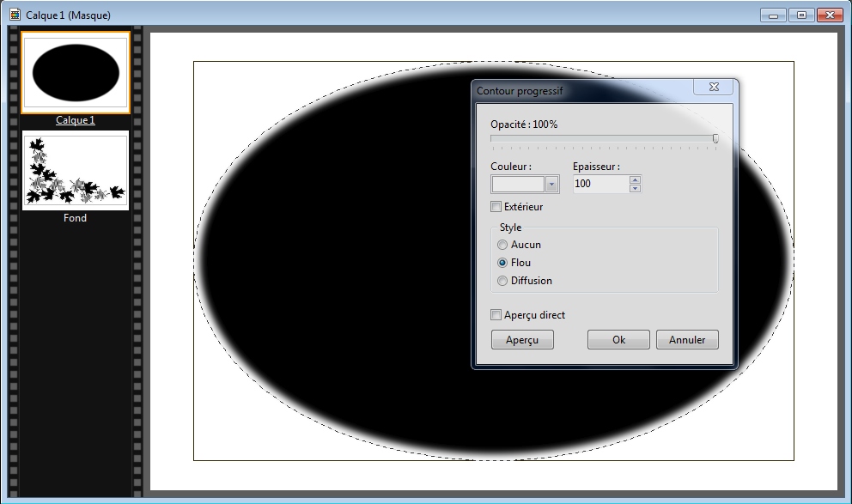This screenshot has width=852, height=504.
Task: Maximize the Calque 1 (Masque) window
Action: click(x=801, y=15)
